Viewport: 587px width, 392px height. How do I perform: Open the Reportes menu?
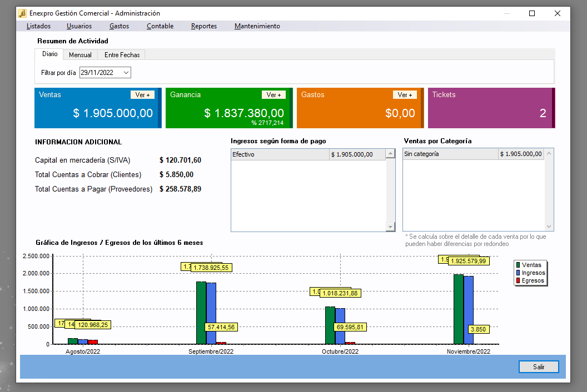click(204, 26)
